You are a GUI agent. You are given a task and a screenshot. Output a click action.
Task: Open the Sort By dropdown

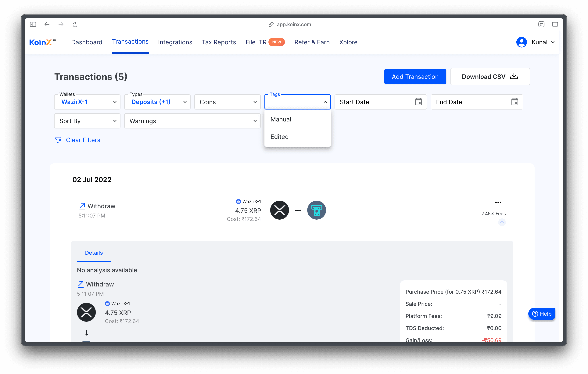87,121
